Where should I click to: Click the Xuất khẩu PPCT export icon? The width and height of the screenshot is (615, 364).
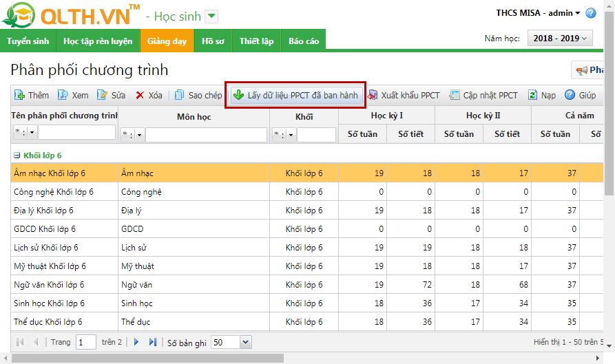(373, 95)
